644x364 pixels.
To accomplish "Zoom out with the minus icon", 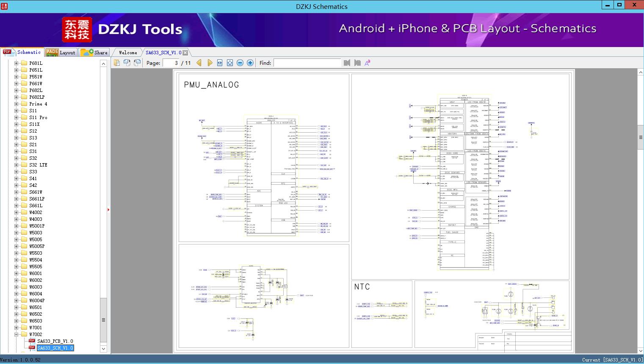I will tap(240, 63).
